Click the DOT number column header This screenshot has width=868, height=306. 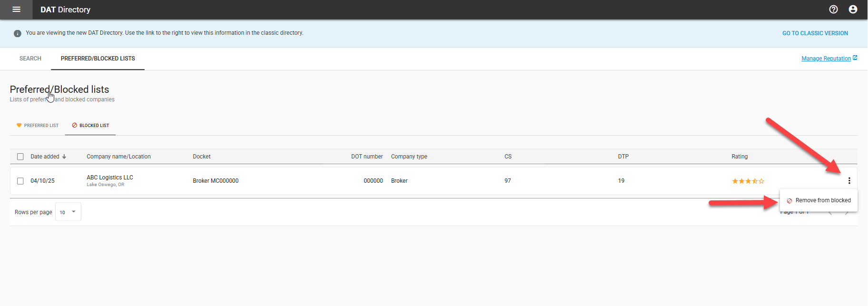pyautogui.click(x=367, y=157)
